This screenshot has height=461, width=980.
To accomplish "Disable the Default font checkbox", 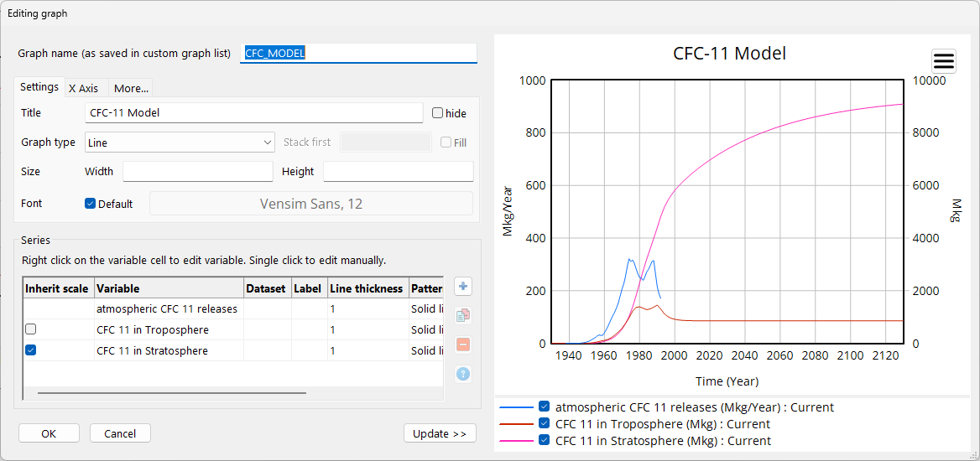I will (x=91, y=204).
